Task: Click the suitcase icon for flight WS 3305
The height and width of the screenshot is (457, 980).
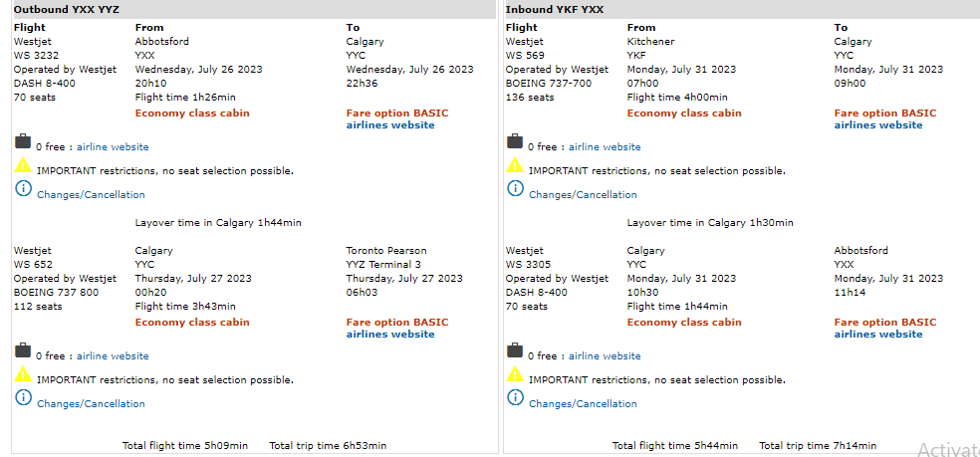Action: 515,351
